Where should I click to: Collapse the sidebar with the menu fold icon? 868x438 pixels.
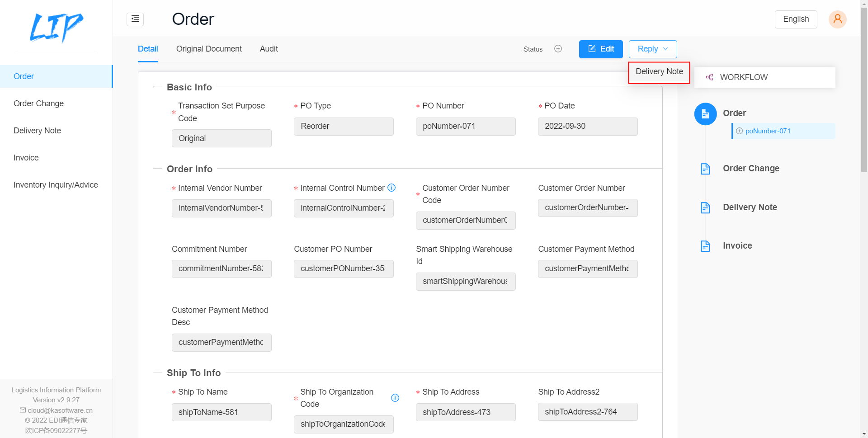click(x=135, y=19)
